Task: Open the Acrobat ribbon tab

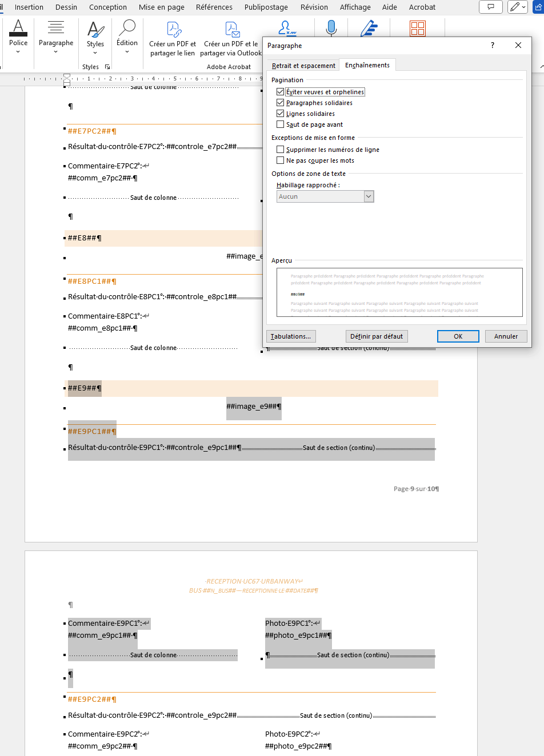Action: [x=422, y=7]
